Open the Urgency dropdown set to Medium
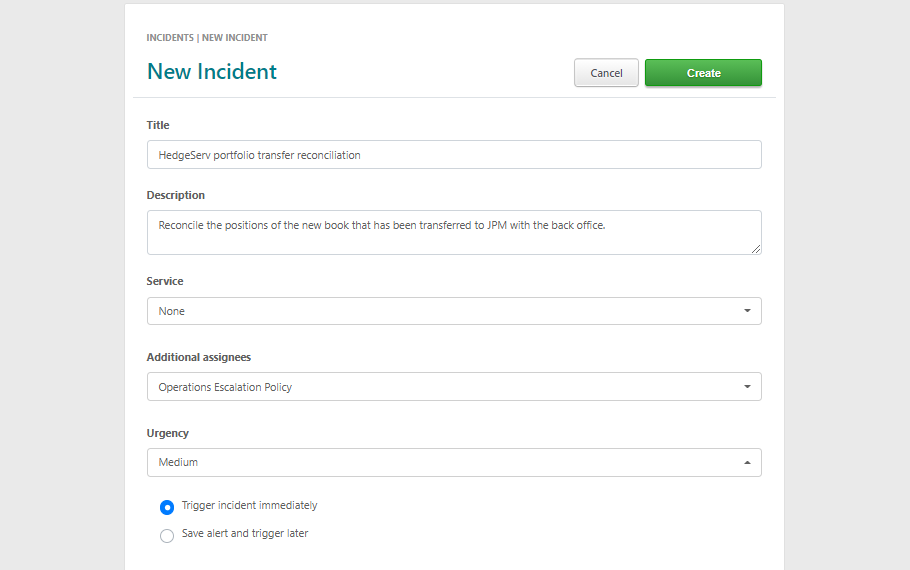910x570 pixels. (x=454, y=462)
